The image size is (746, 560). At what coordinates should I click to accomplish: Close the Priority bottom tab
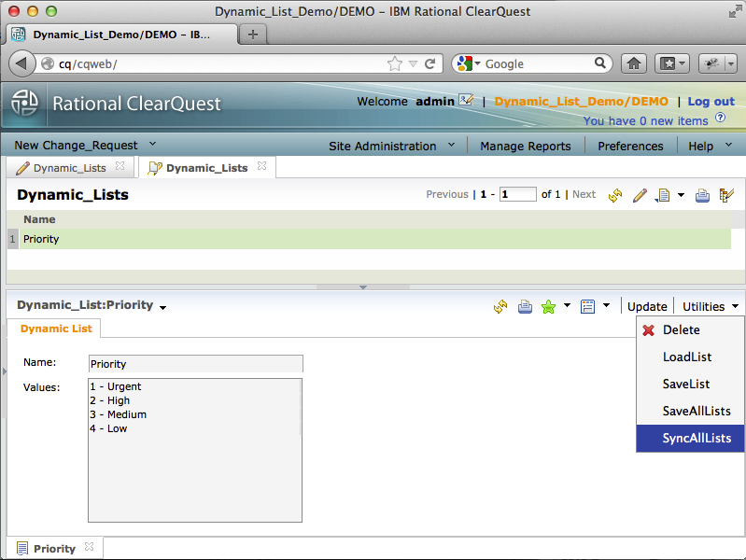(89, 547)
